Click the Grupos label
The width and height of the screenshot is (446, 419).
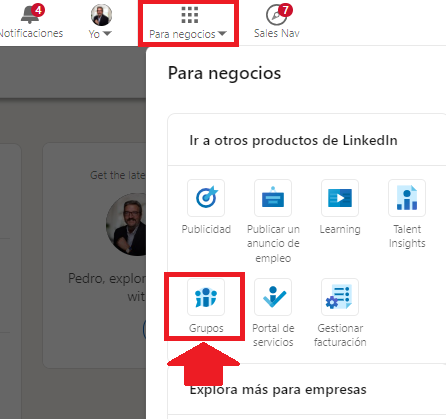coord(206,328)
